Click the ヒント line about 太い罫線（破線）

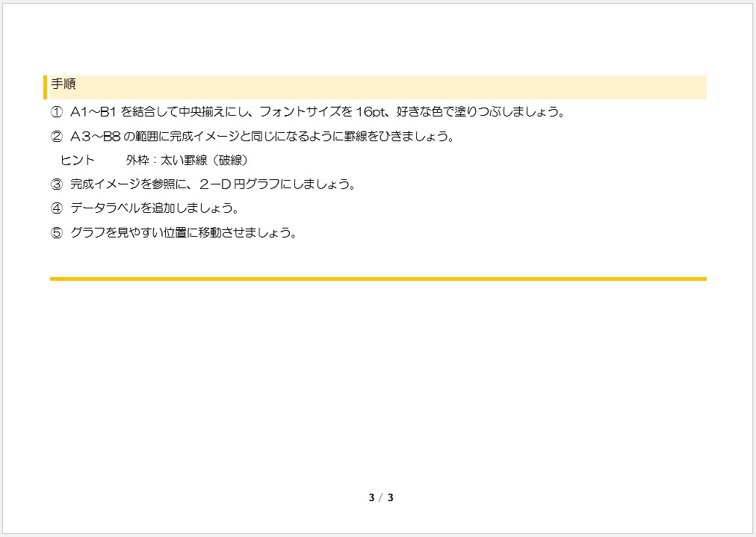(155, 161)
